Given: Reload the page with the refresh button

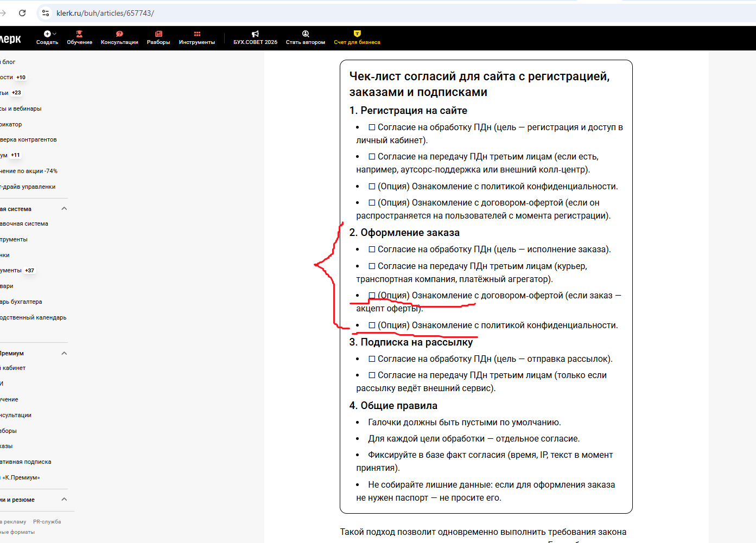Looking at the screenshot, I should pyautogui.click(x=22, y=13).
